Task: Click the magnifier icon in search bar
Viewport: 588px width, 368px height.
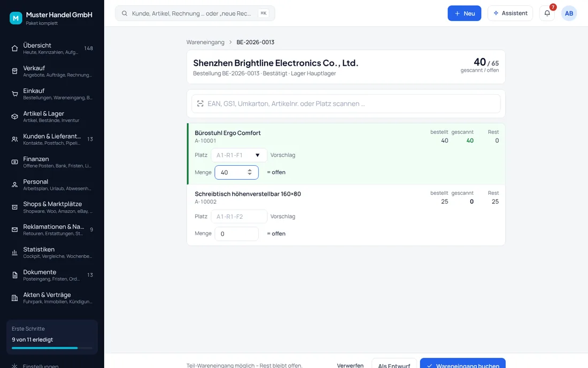Action: click(125, 13)
